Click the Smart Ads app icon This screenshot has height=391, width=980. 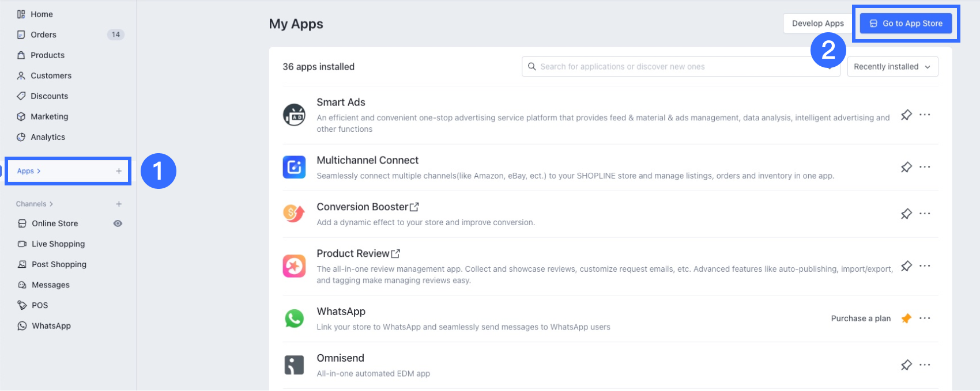pyautogui.click(x=294, y=115)
